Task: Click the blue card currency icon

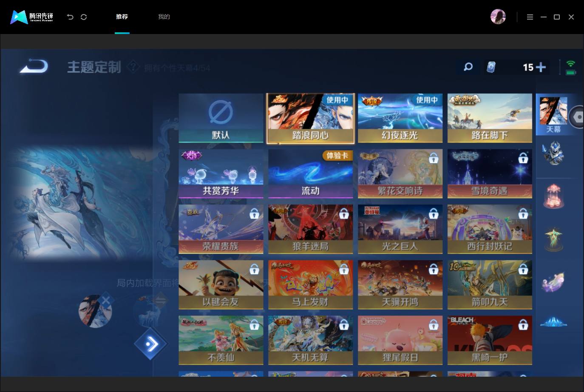Action: point(491,67)
